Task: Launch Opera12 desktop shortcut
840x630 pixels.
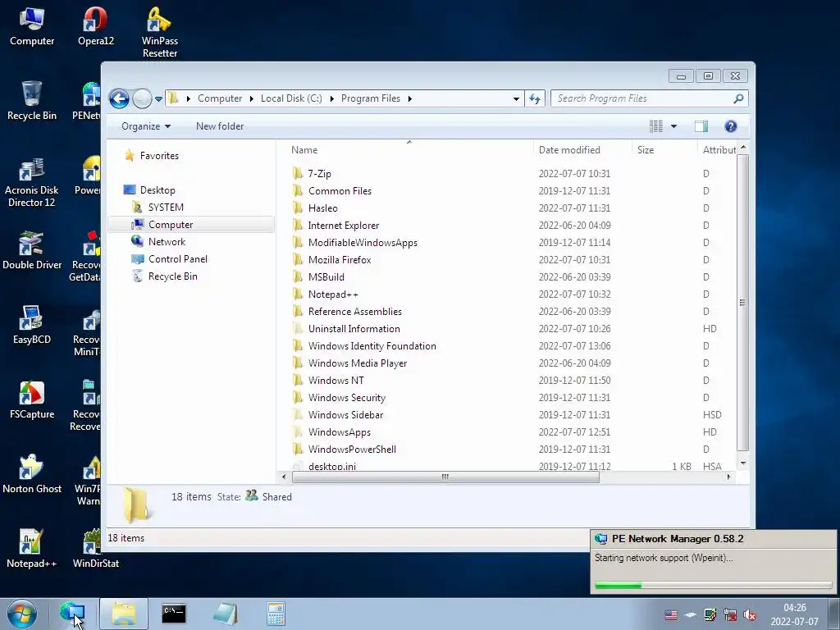Action: 96,27
